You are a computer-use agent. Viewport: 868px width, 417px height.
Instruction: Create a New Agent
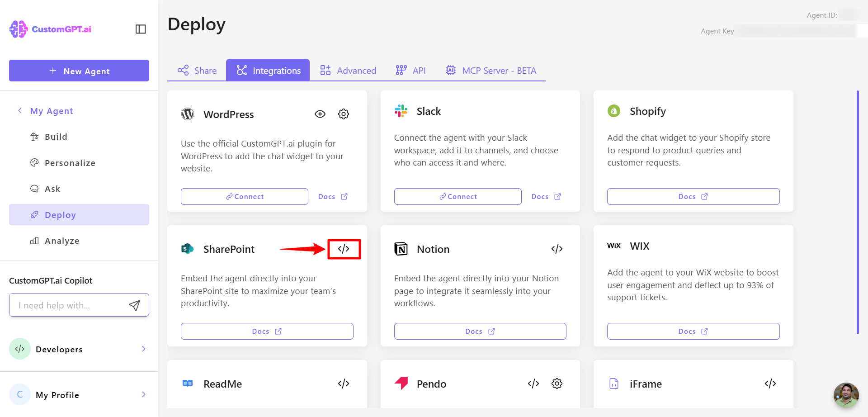coord(79,71)
